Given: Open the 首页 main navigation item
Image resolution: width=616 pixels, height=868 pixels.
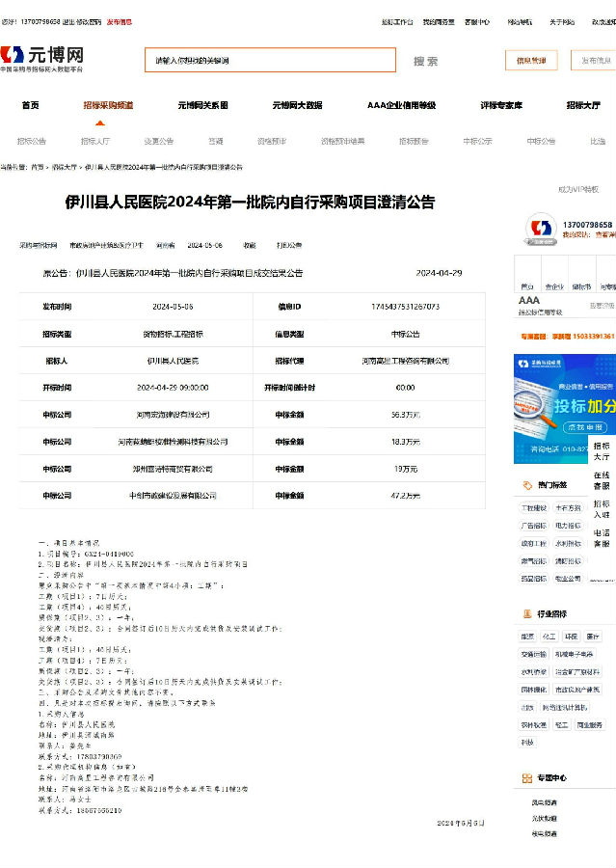Looking at the screenshot, I should point(31,105).
